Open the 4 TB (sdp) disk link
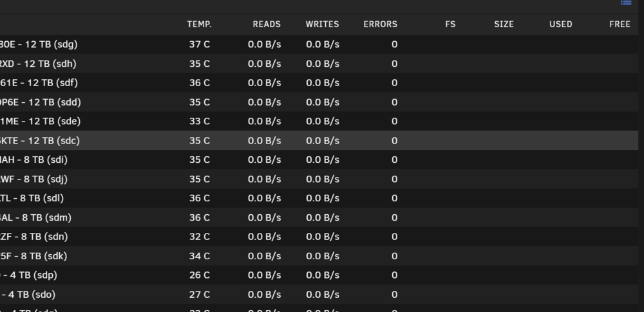Image resolution: width=644 pixels, height=312 pixels. 29,275
